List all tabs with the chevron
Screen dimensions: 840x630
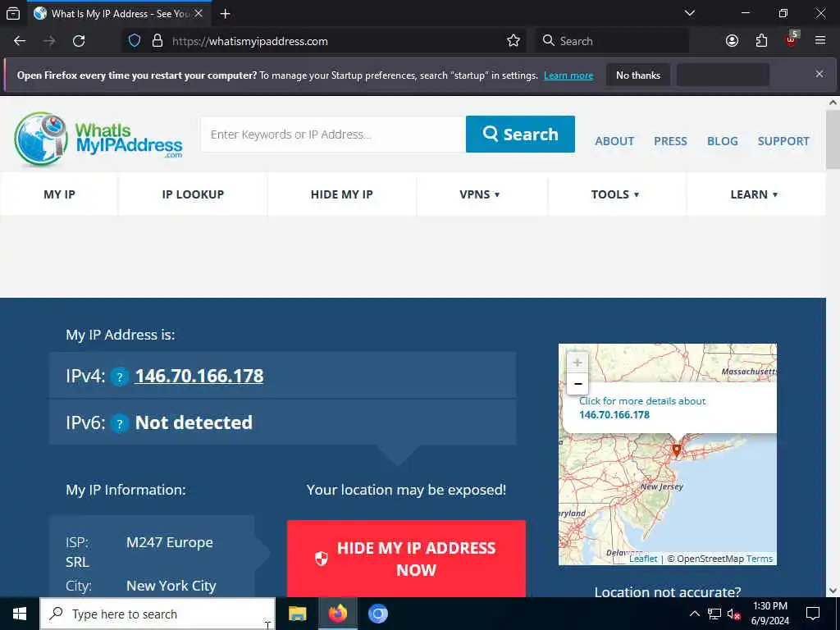point(690,13)
